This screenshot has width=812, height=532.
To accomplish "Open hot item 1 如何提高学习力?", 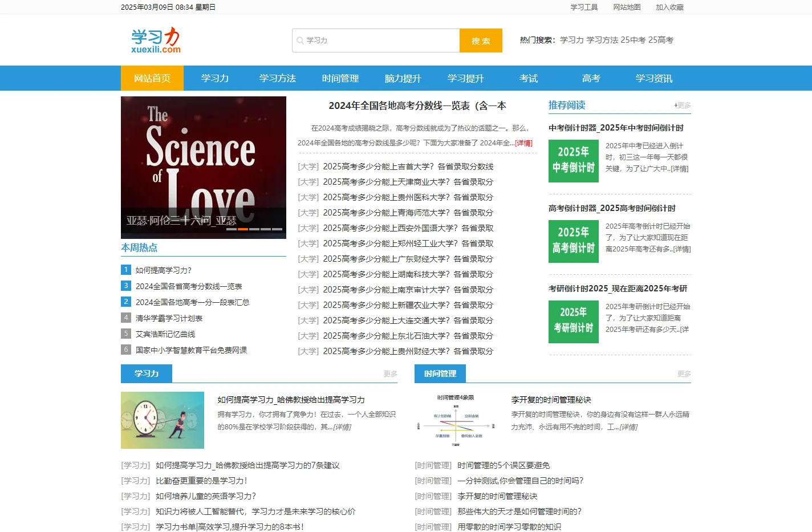I will (x=164, y=270).
